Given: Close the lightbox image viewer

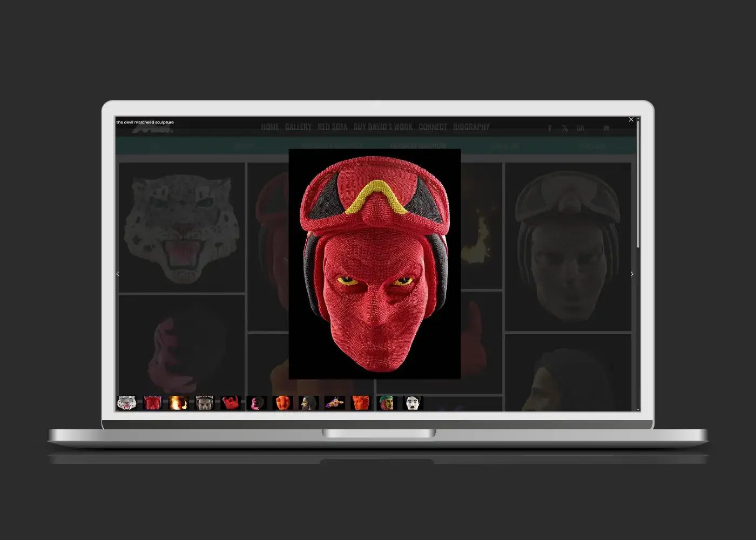Looking at the screenshot, I should pos(631,120).
